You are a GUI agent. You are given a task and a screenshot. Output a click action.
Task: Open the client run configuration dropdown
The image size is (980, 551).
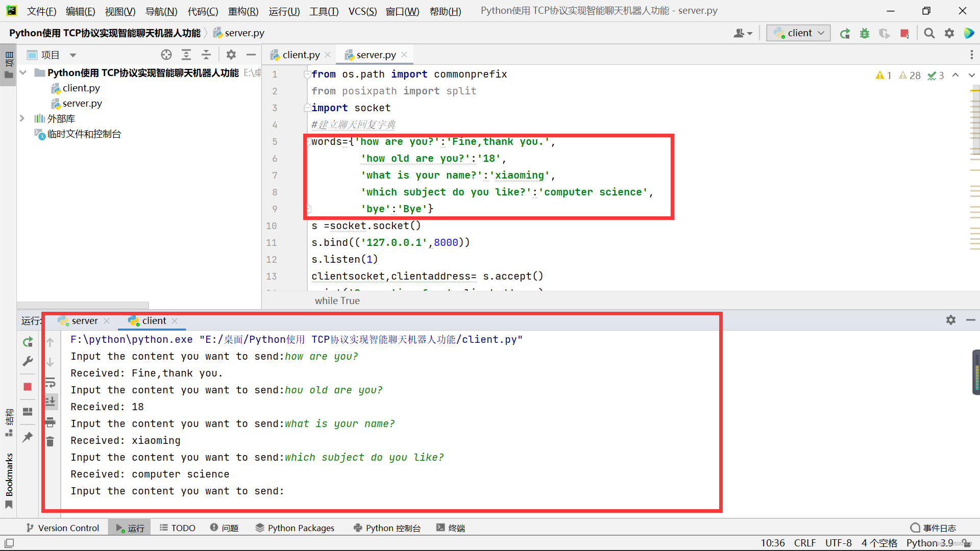799,33
